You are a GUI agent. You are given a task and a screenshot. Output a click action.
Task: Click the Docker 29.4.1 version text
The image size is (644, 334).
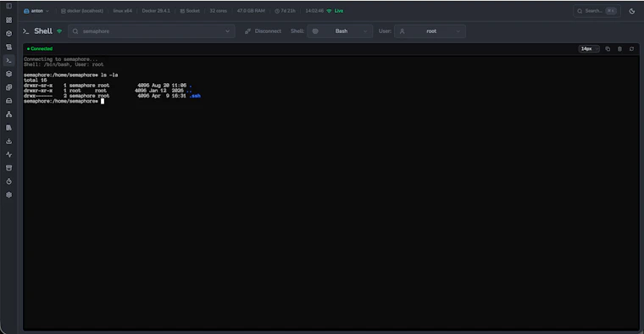[x=156, y=11]
